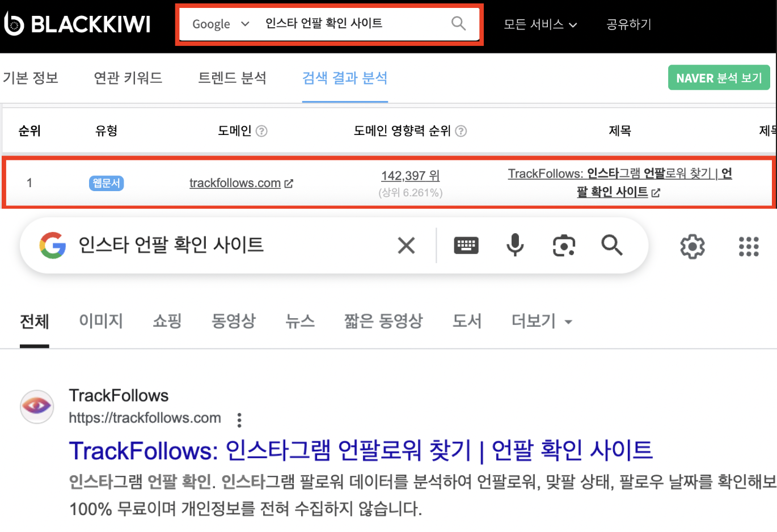Click the Blackkiwi keyword search field

(x=352, y=23)
